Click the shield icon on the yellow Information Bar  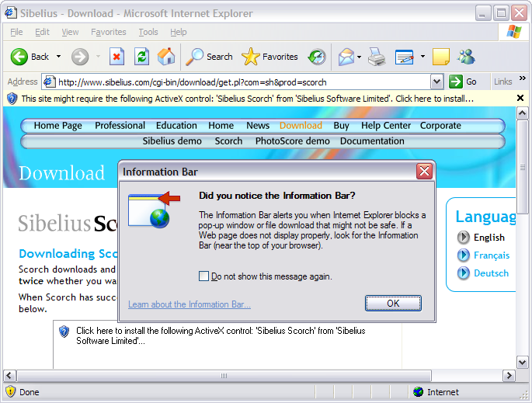12,99
